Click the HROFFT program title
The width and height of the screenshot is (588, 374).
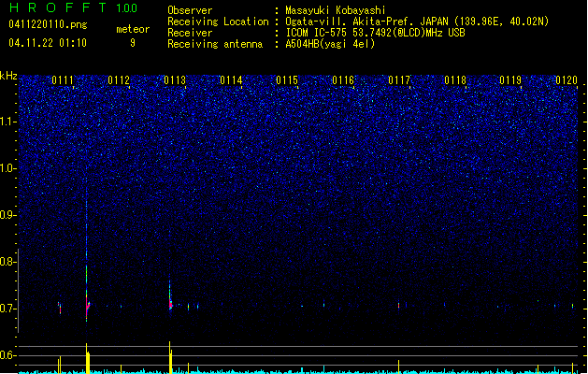pos(58,7)
